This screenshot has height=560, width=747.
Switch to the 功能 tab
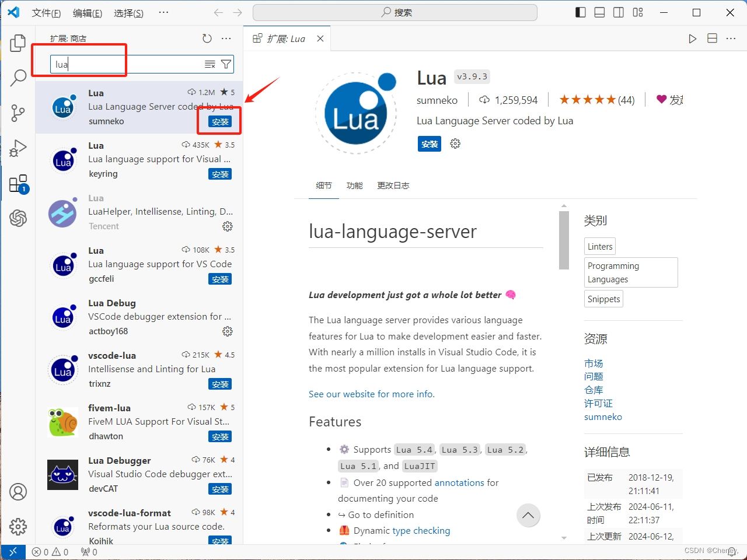click(354, 185)
